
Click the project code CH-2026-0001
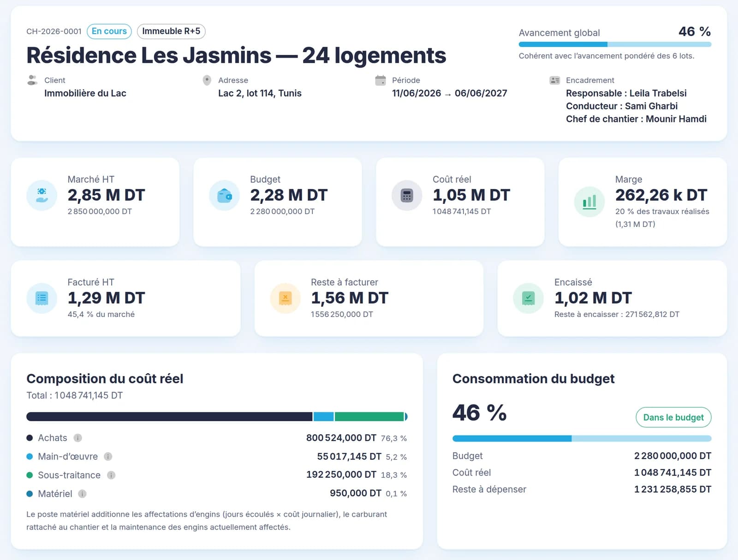pos(54,31)
